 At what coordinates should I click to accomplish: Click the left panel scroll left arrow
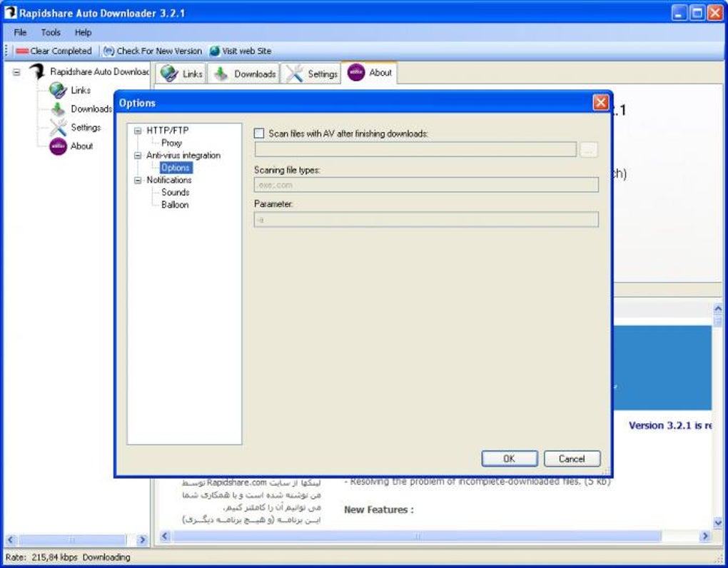pyautogui.click(x=11, y=539)
